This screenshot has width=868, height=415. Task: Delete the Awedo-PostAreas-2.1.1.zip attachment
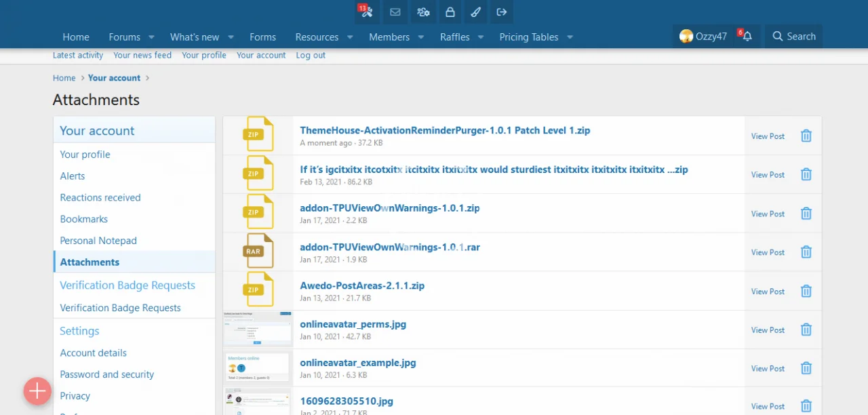806,292
